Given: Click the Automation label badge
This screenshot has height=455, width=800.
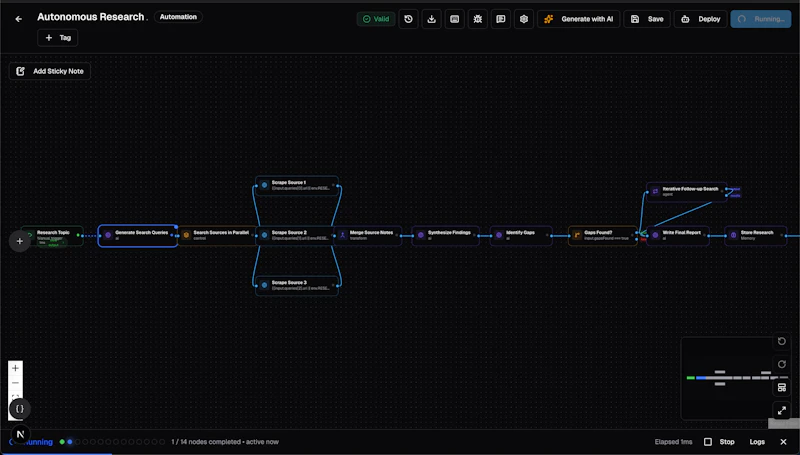Looking at the screenshot, I should pyautogui.click(x=178, y=17).
